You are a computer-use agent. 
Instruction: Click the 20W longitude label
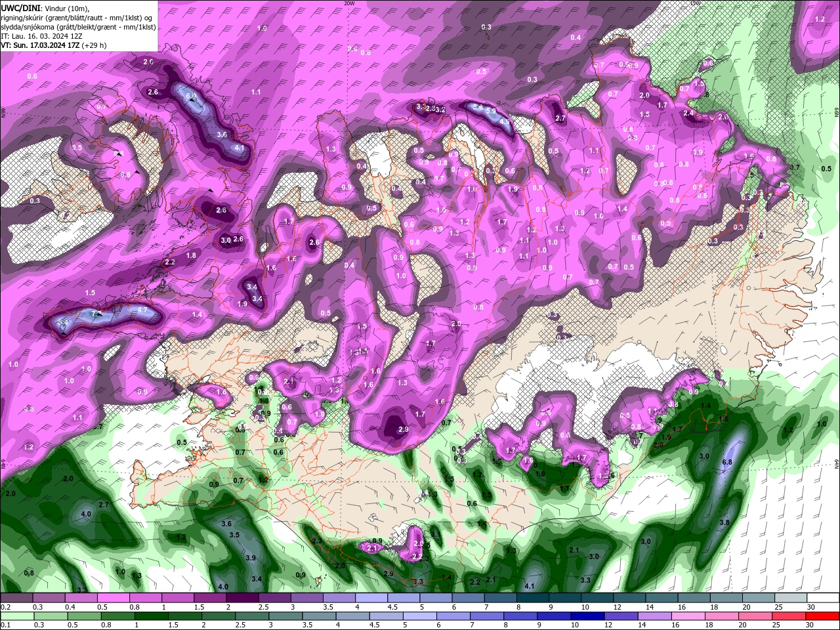click(349, 3)
